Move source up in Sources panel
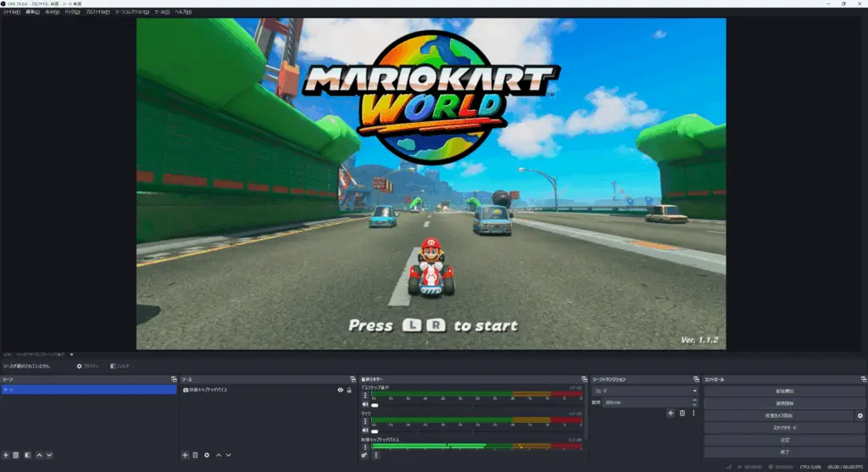The width and height of the screenshot is (868, 472). 219,455
